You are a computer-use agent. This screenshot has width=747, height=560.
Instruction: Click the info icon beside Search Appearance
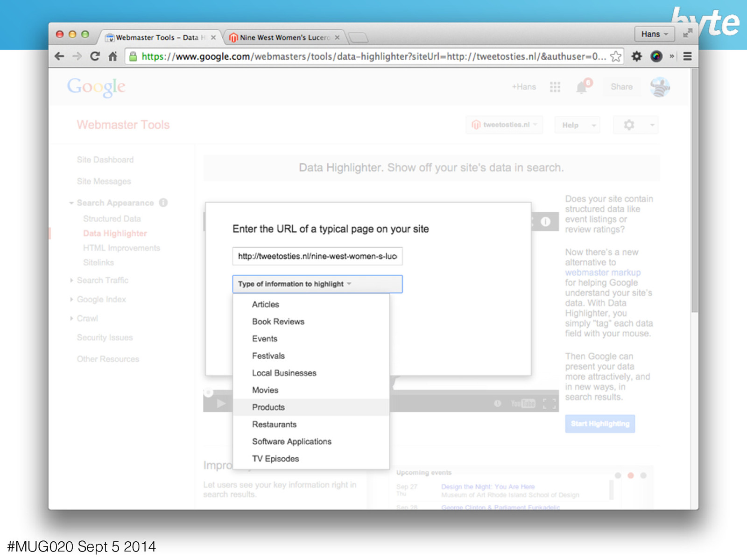click(163, 203)
